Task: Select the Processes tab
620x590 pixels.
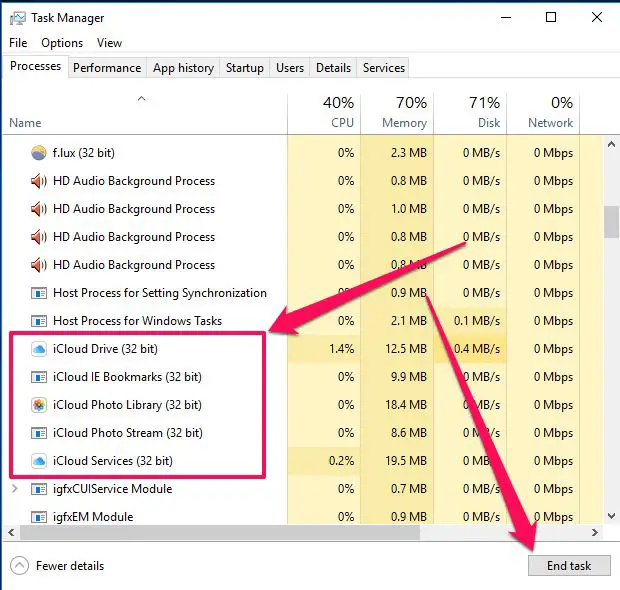Action: coord(36,66)
